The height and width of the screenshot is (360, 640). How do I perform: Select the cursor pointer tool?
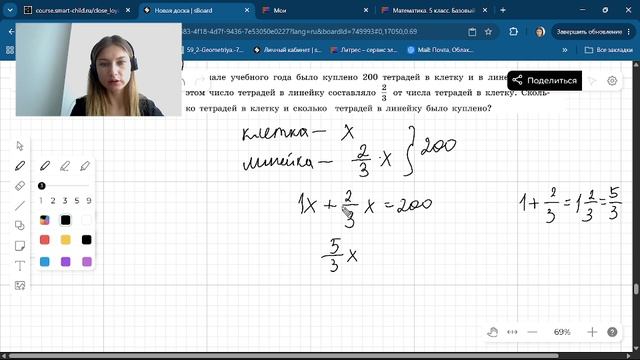tap(20, 146)
